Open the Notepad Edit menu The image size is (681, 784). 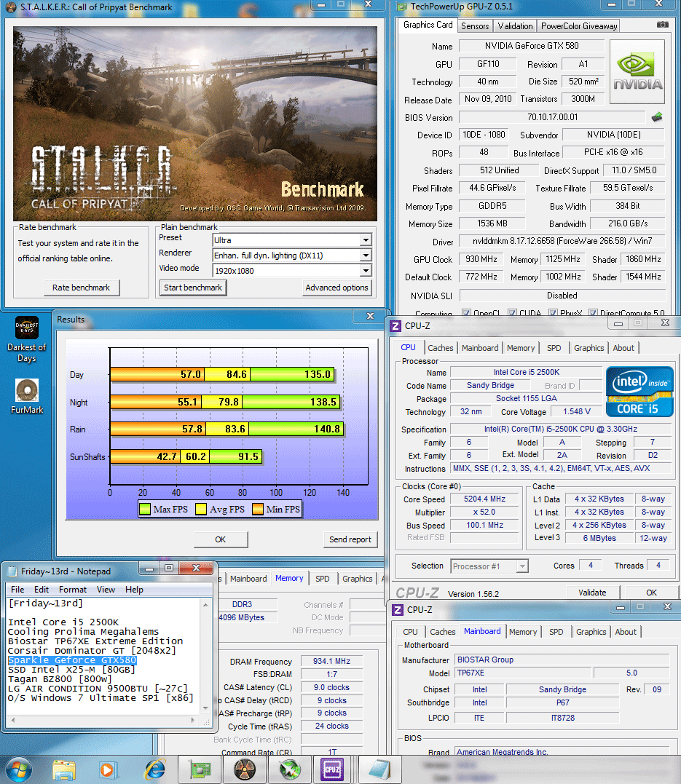42,590
